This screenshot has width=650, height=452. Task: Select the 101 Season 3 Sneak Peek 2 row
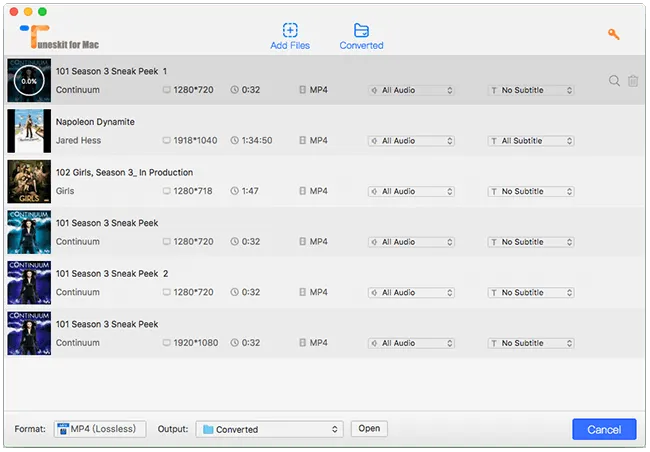[x=300, y=283]
